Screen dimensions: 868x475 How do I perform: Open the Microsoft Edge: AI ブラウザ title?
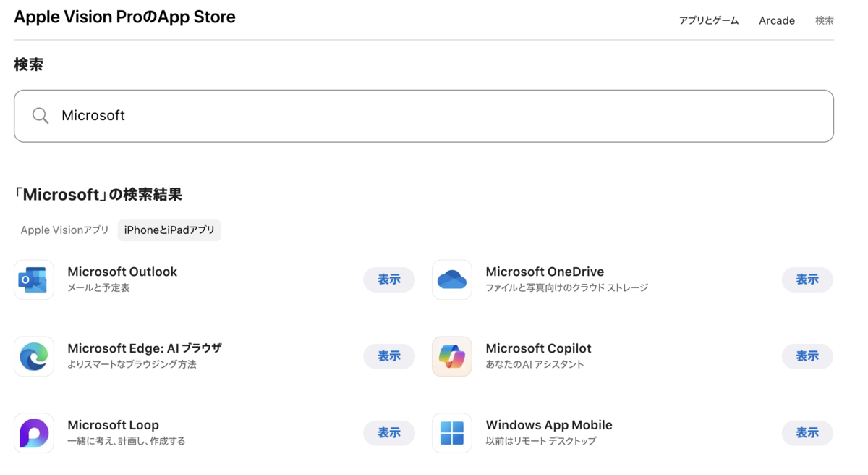(145, 348)
